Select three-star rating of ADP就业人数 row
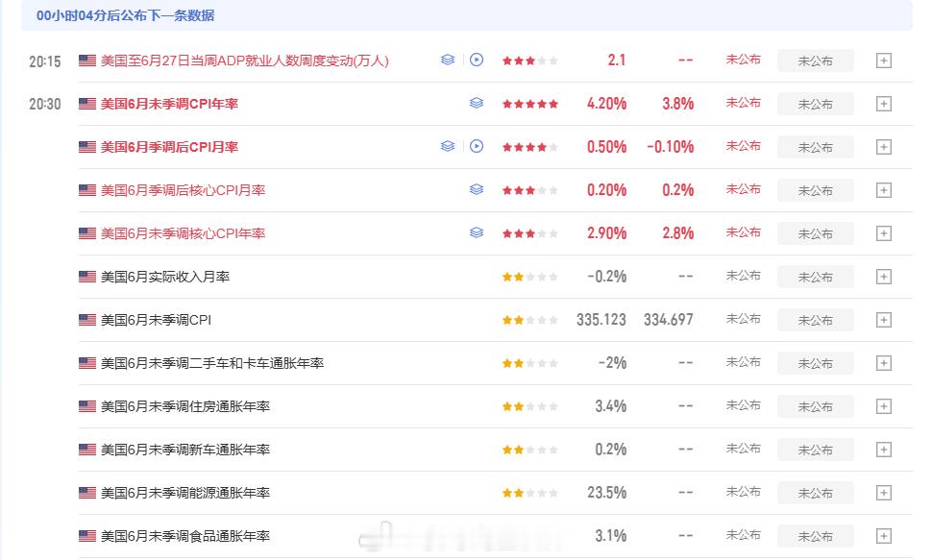 [x=530, y=61]
